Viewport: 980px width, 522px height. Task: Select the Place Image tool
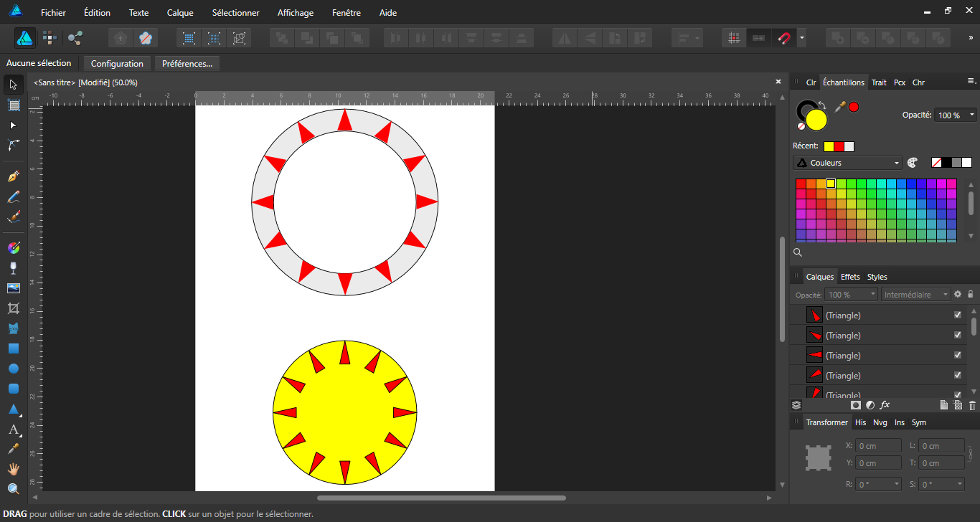pos(13,288)
